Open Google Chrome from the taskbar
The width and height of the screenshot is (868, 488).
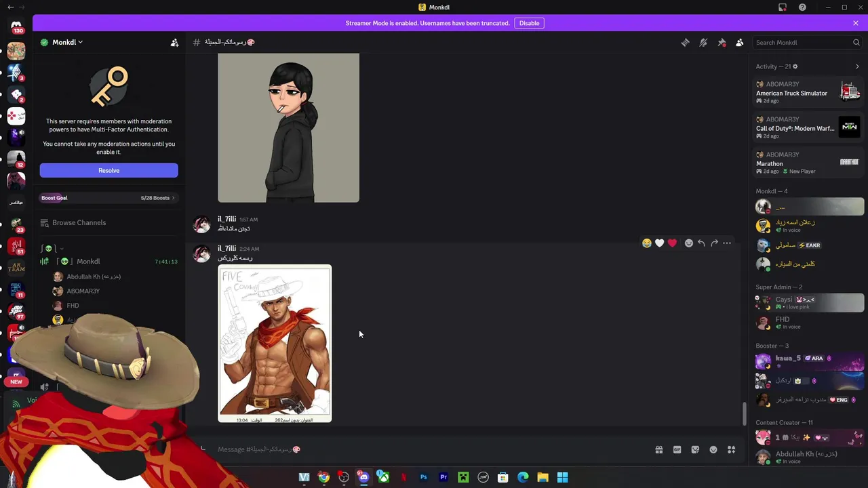324,477
